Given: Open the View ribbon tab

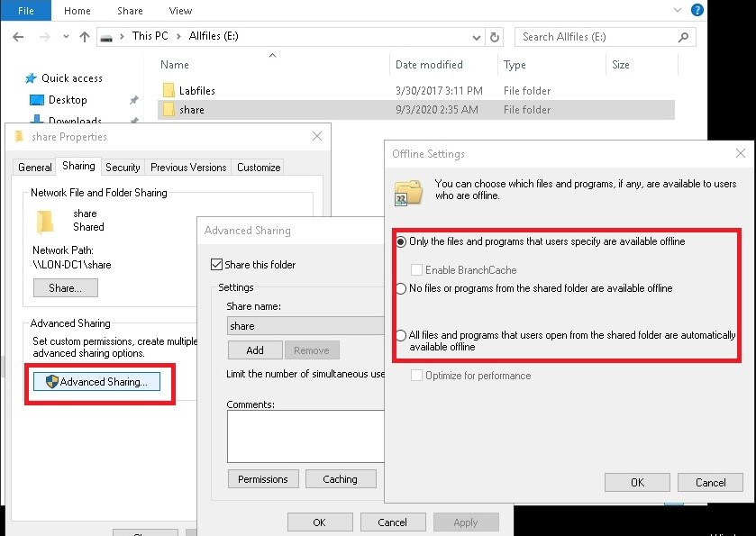Looking at the screenshot, I should click(180, 11).
